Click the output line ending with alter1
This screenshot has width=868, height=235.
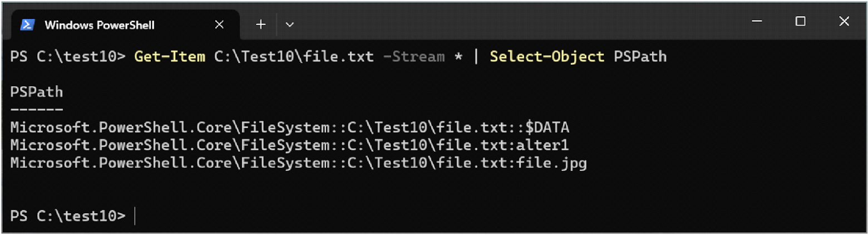tap(289, 146)
